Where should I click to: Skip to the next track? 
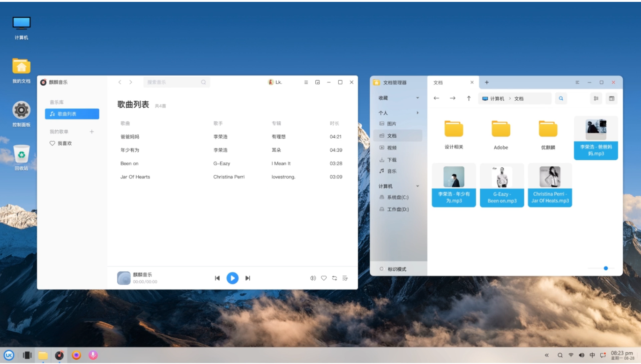coord(248,278)
